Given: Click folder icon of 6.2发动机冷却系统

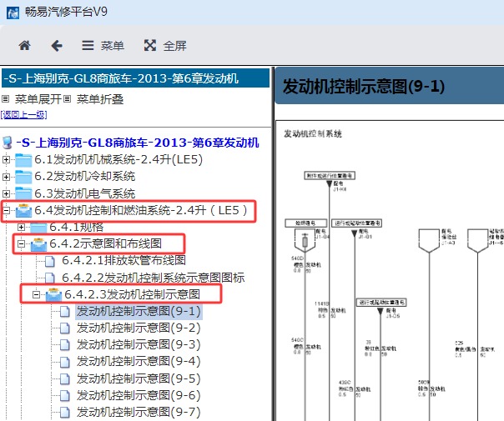Looking at the screenshot, I should 23,177.
